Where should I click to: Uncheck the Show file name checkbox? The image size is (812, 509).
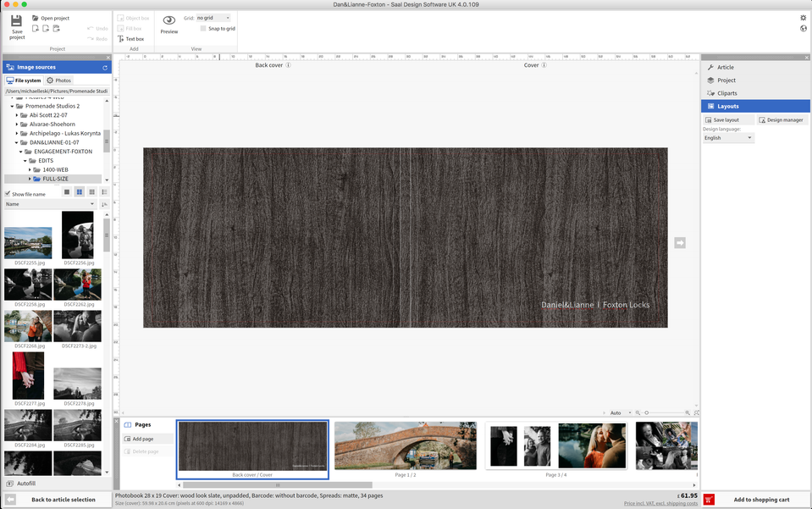[8, 194]
